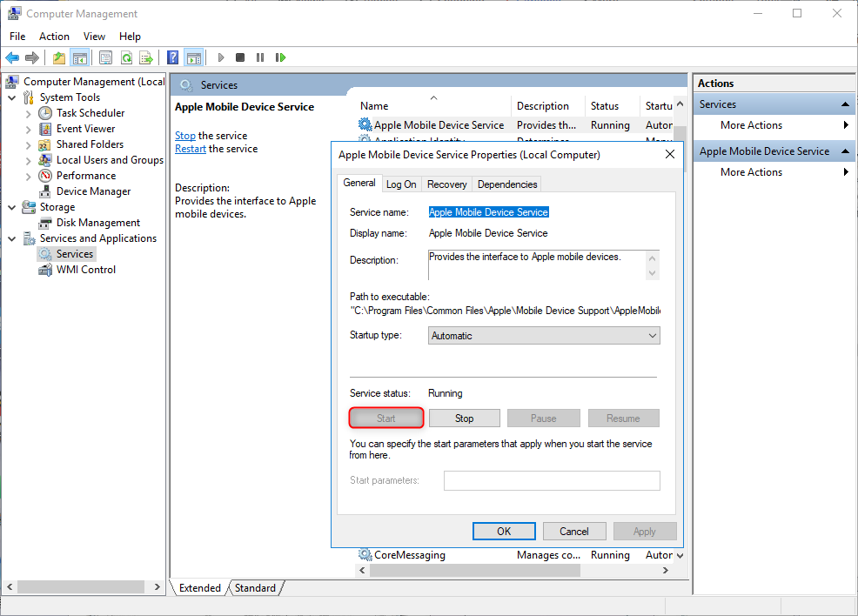858x616 pixels.
Task: Click the Export List toolbar icon
Action: tap(146, 57)
